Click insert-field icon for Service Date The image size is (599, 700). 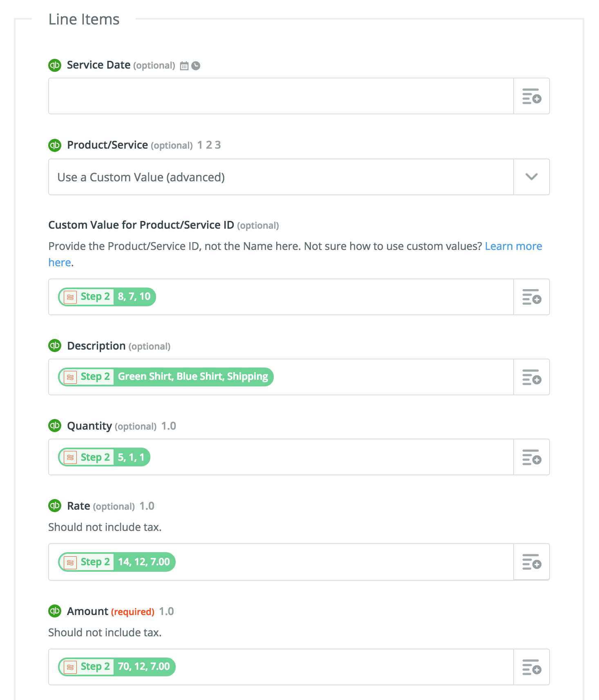pyautogui.click(x=532, y=96)
